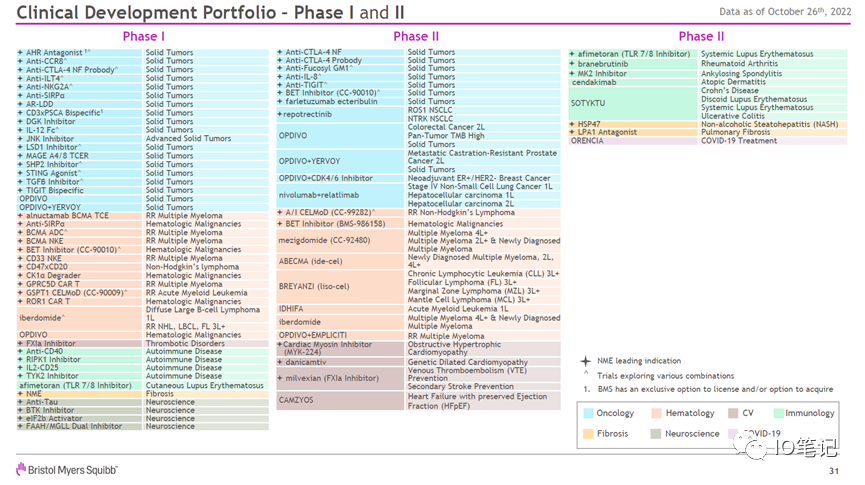865x485 pixels.
Task: Click 'Data as of October 26th, 2022'
Action: pos(785,12)
